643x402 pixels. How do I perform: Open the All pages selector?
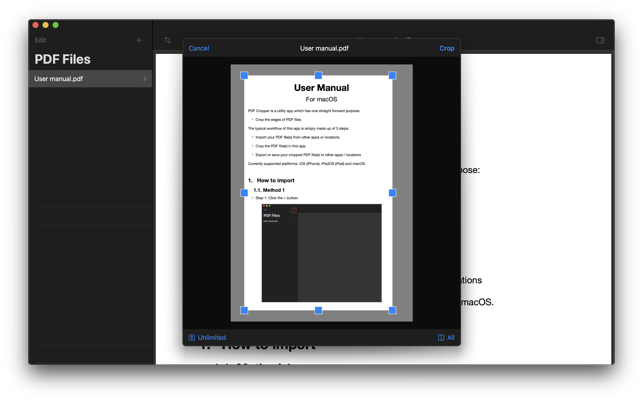446,338
